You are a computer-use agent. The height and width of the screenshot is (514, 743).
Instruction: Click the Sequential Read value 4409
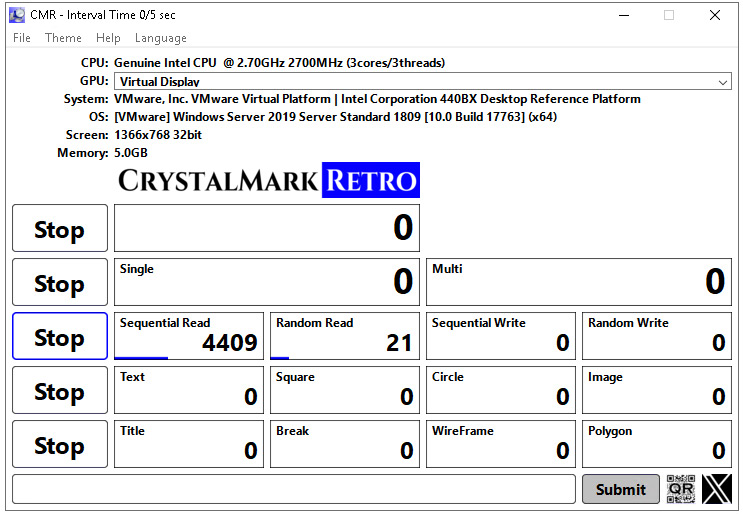point(230,343)
